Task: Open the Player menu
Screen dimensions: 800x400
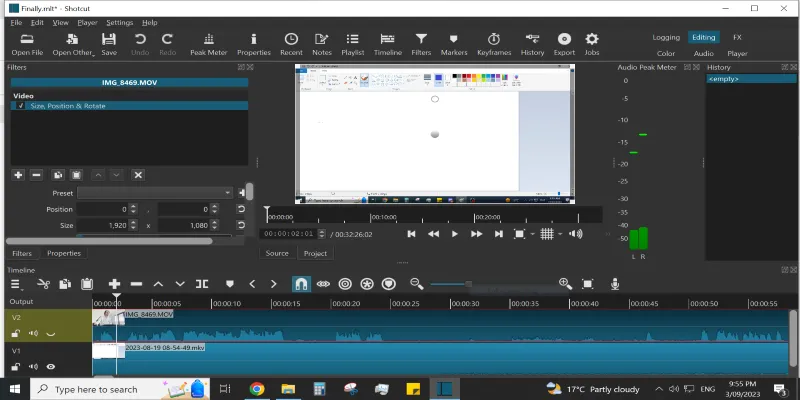Action: 87,22
